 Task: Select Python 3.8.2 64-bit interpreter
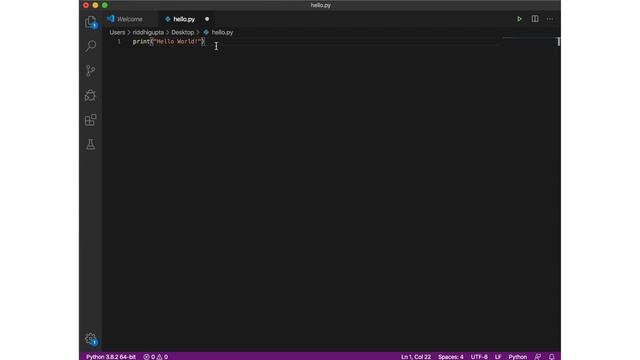111,357
